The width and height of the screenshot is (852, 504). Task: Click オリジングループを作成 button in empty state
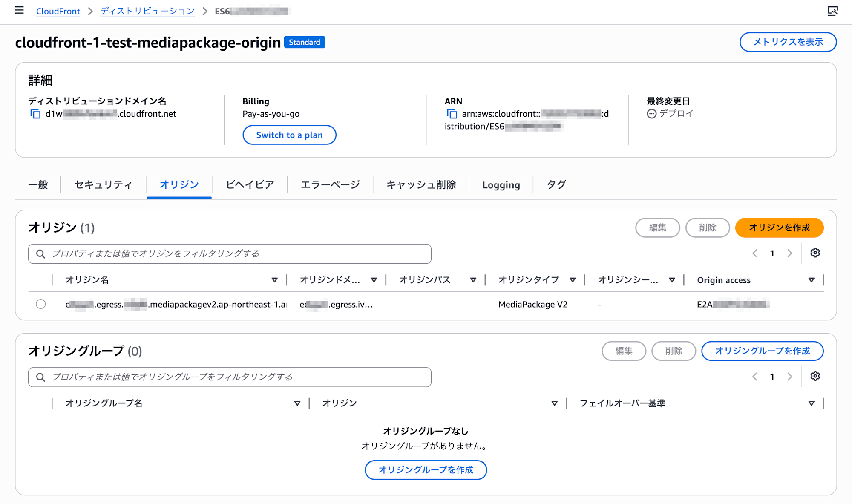pyautogui.click(x=426, y=470)
